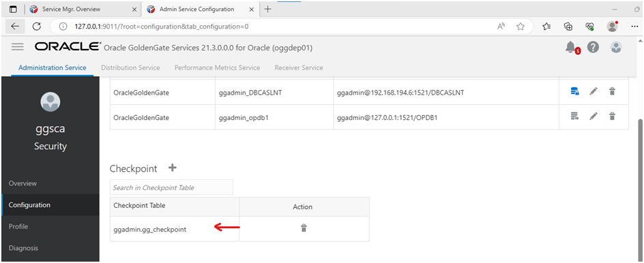Open the user account avatar in Oracle header
Image resolution: width=644 pixels, height=263 pixels.
615,47
